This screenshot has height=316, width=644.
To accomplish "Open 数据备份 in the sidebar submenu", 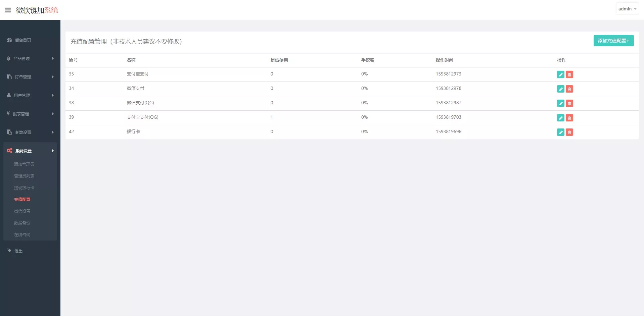I will [22, 223].
